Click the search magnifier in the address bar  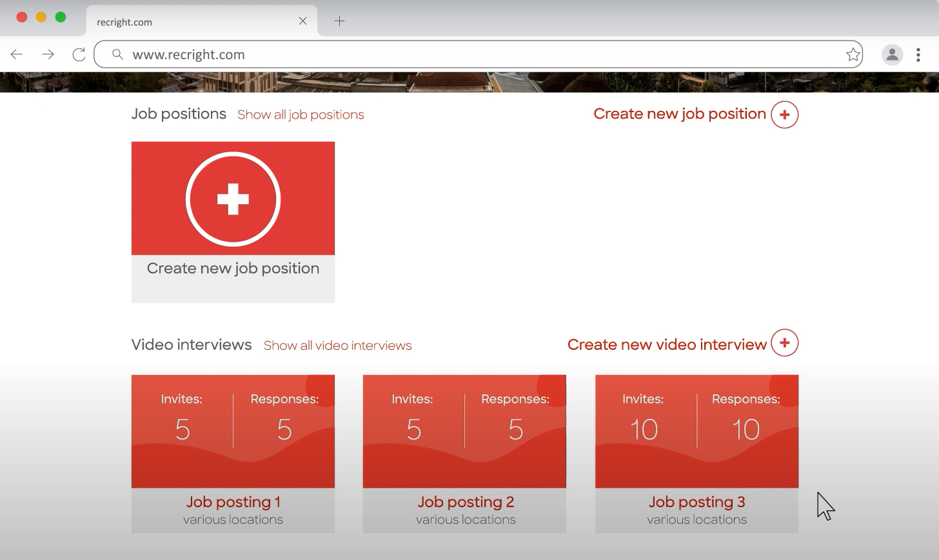pos(117,55)
